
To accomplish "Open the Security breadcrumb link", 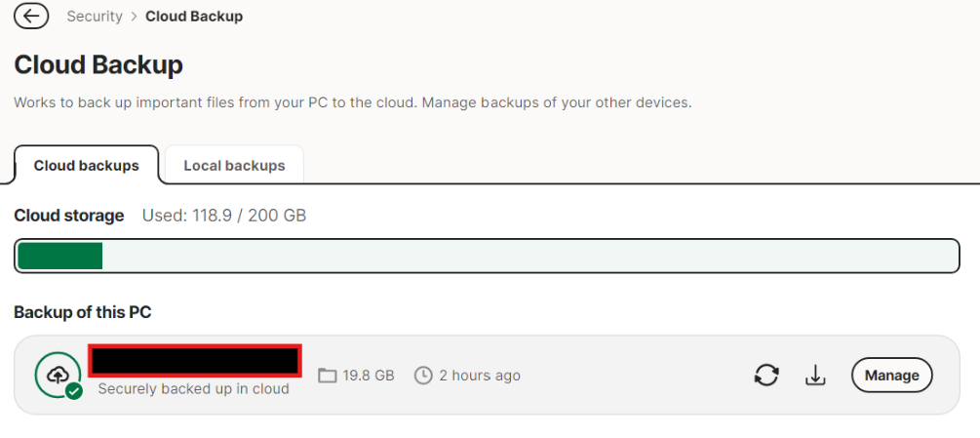I will coord(95,17).
